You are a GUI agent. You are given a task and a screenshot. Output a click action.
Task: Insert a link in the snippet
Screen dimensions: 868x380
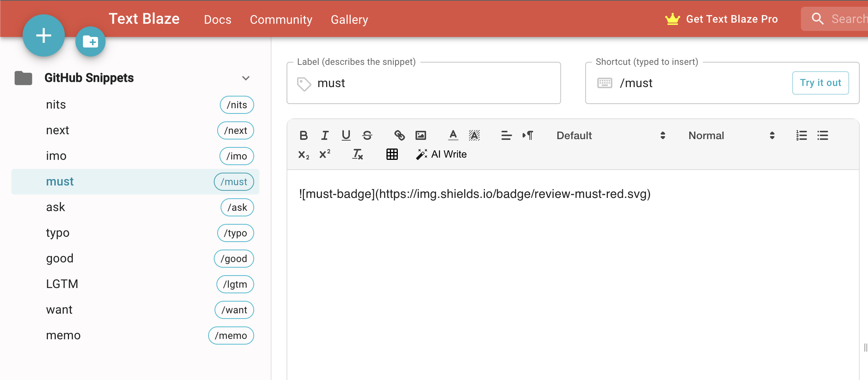click(399, 135)
